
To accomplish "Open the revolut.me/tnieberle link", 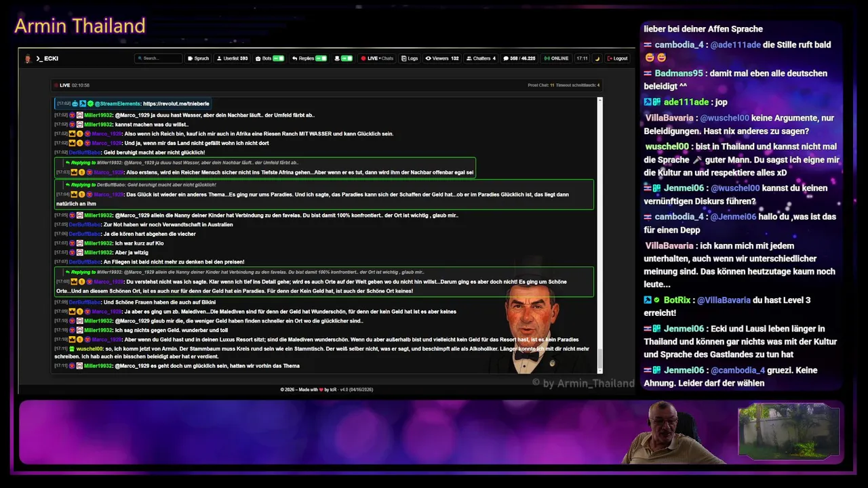I will click(176, 104).
